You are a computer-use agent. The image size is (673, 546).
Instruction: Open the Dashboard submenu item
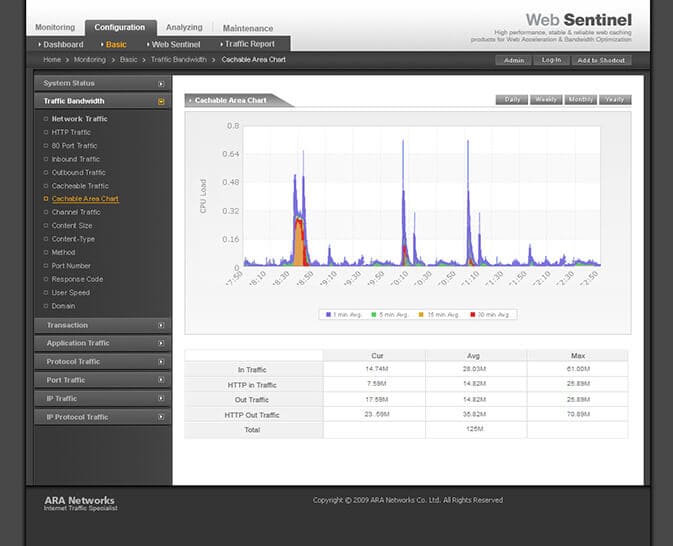tap(61, 45)
